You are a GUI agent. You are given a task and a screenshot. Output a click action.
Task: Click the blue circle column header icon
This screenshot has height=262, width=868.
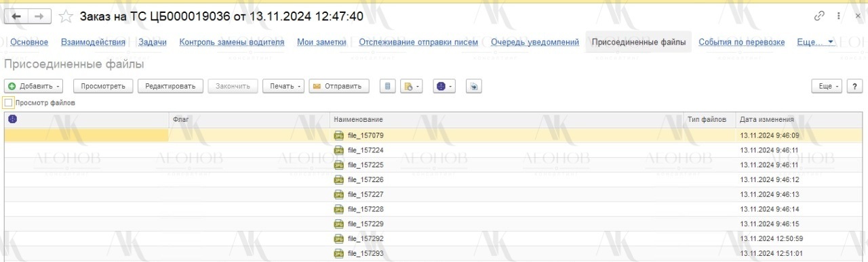click(12, 119)
